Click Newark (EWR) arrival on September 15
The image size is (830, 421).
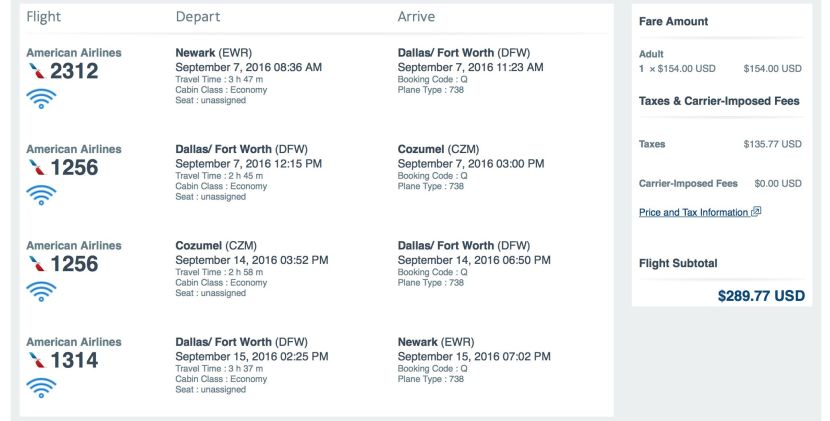click(x=436, y=342)
